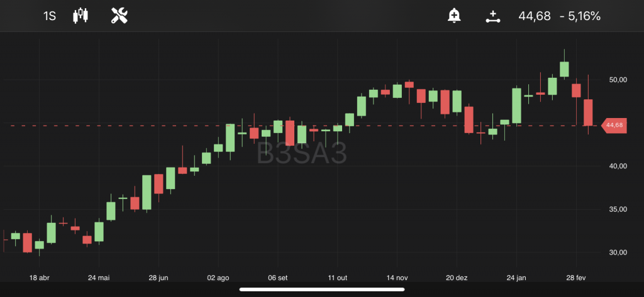The width and height of the screenshot is (644, 297).
Task: Select the highest green candle above 50,00
Action: [564, 69]
